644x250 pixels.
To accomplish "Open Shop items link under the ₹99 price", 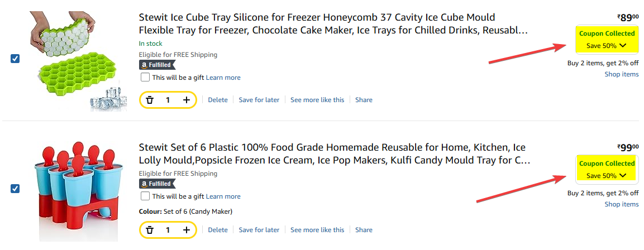I will tap(621, 204).
